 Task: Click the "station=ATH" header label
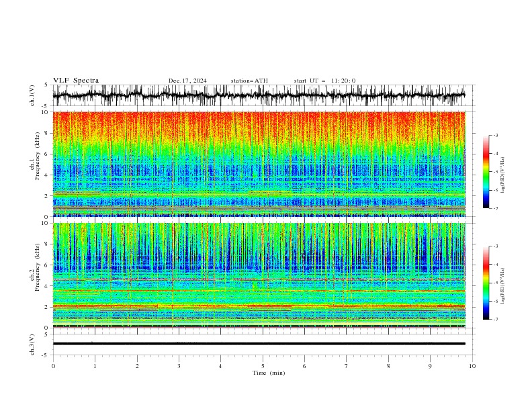(249, 81)
